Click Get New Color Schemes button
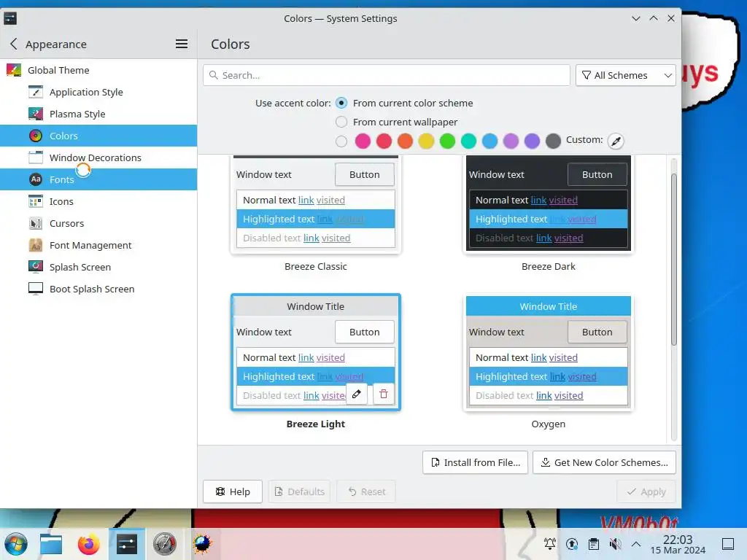The image size is (747, 560). [604, 462]
